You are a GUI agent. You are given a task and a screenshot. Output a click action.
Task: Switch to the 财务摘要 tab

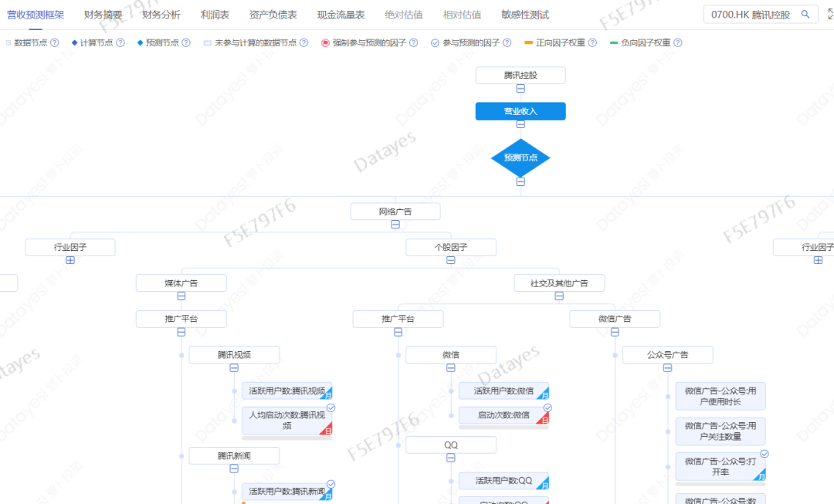coord(103,15)
